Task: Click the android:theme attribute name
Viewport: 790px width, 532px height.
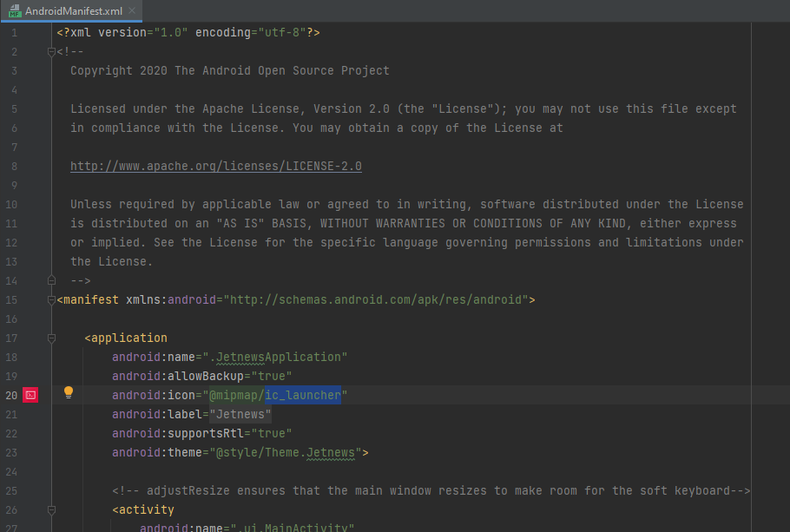Action: point(156,452)
